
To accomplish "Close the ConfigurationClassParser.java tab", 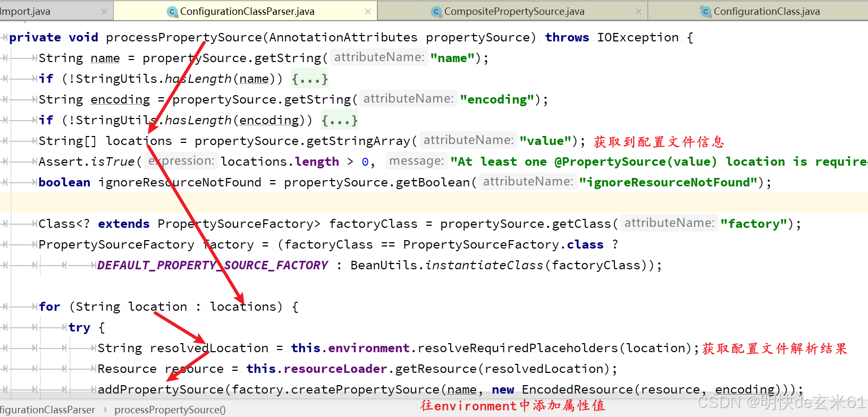I will (x=368, y=11).
